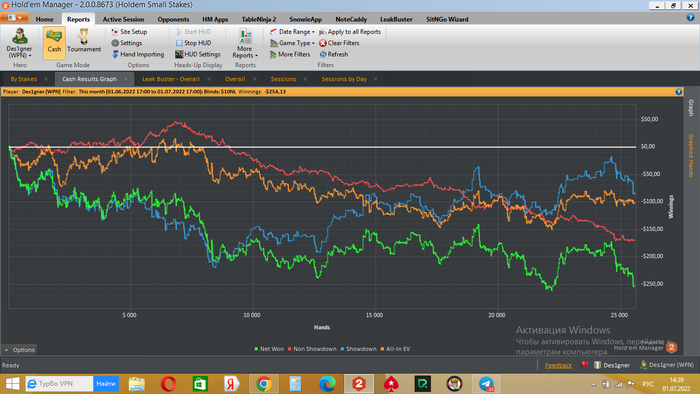Close the Cash Results Graph tab
This screenshot has width=700, height=394.
(126, 79)
